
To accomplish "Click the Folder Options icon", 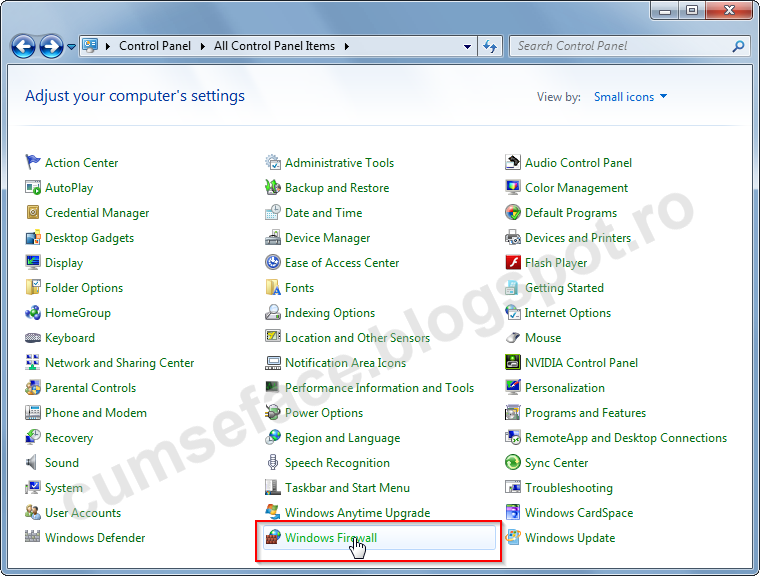I will pos(32,288).
